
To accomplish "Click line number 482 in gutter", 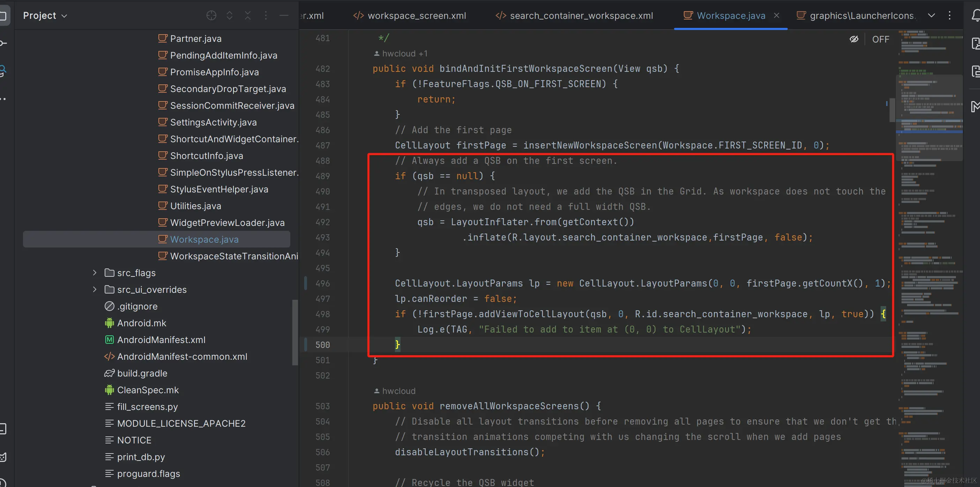I will (x=323, y=69).
